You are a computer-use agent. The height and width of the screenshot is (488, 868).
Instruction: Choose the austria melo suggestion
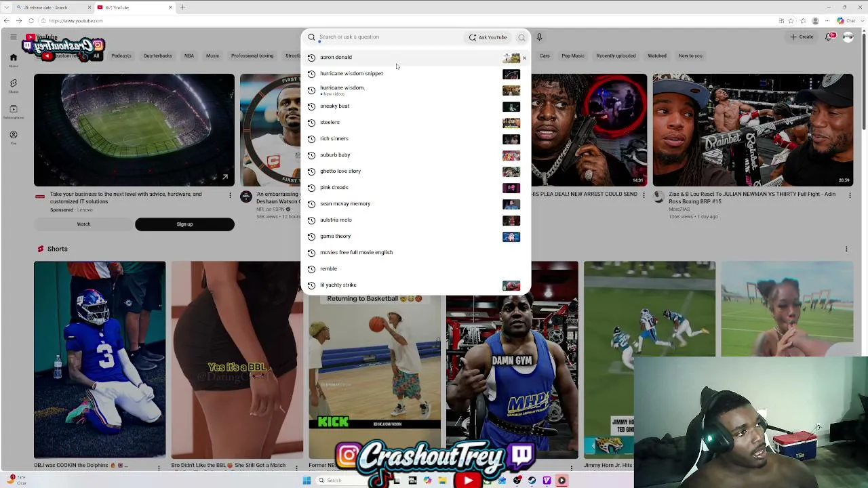(x=414, y=220)
